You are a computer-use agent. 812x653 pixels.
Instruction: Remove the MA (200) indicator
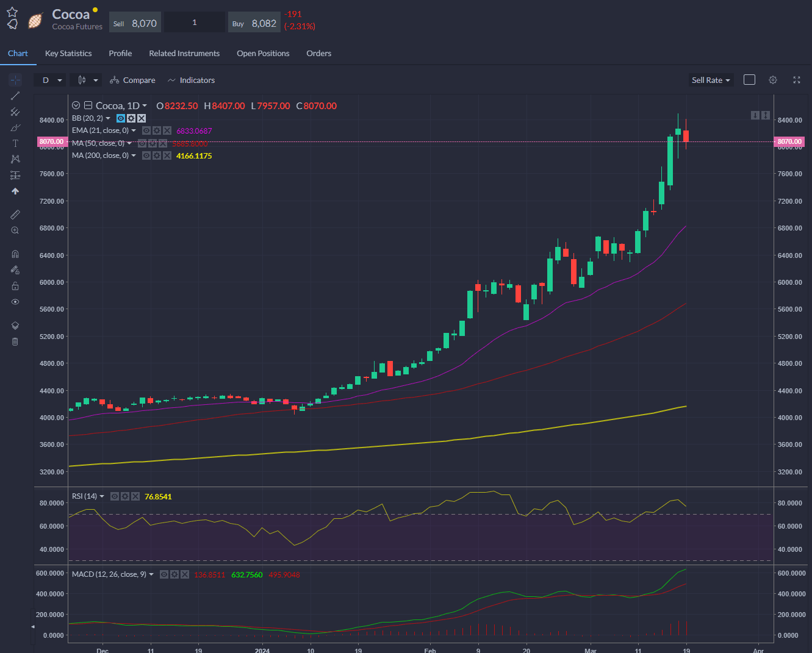[x=167, y=155]
